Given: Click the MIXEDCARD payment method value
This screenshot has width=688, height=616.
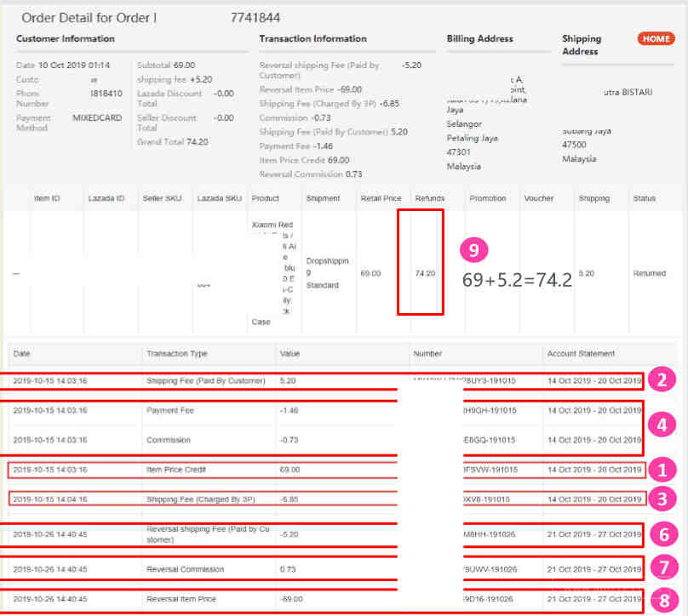Looking at the screenshot, I should (x=97, y=118).
